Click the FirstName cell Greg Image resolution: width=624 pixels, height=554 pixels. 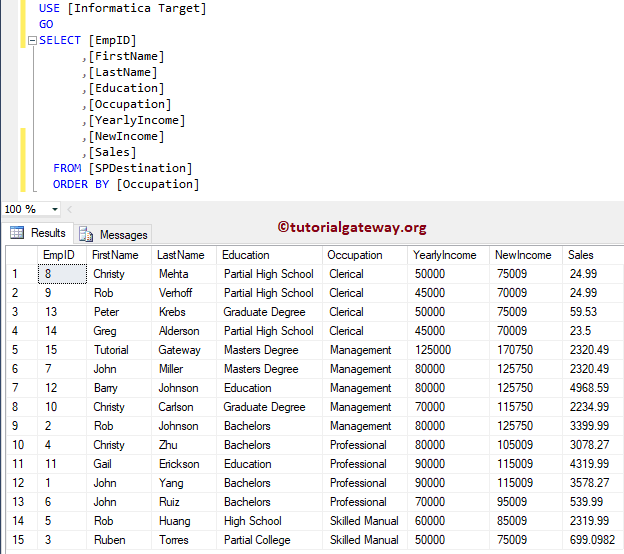(119, 331)
